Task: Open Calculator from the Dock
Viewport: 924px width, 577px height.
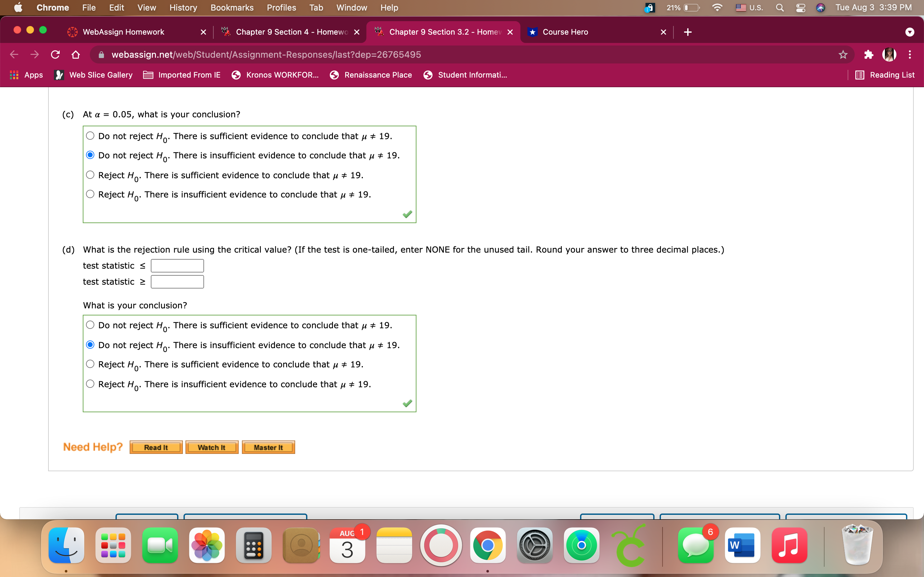Action: [x=253, y=545]
